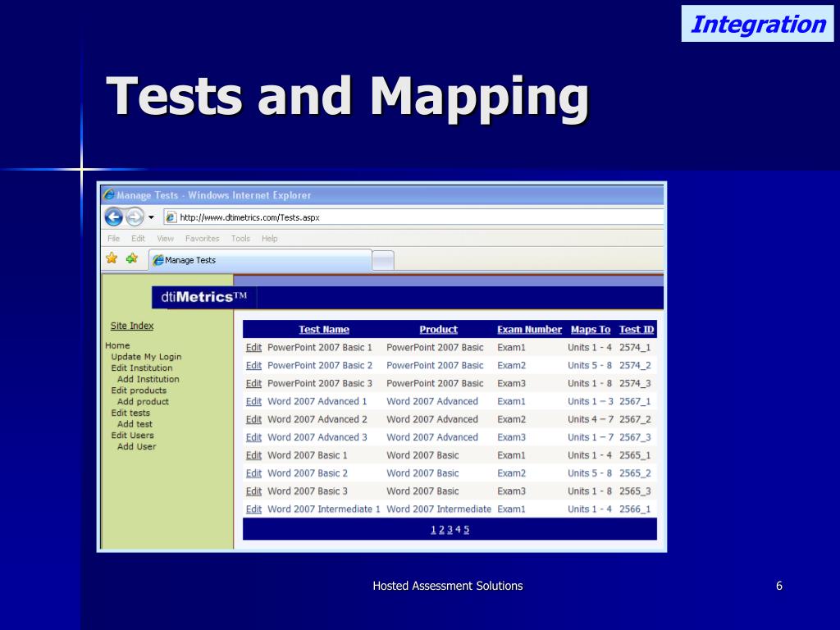The width and height of the screenshot is (840, 630).
Task: Edit the Word 2007 Basic 1 row
Action: click(253, 455)
